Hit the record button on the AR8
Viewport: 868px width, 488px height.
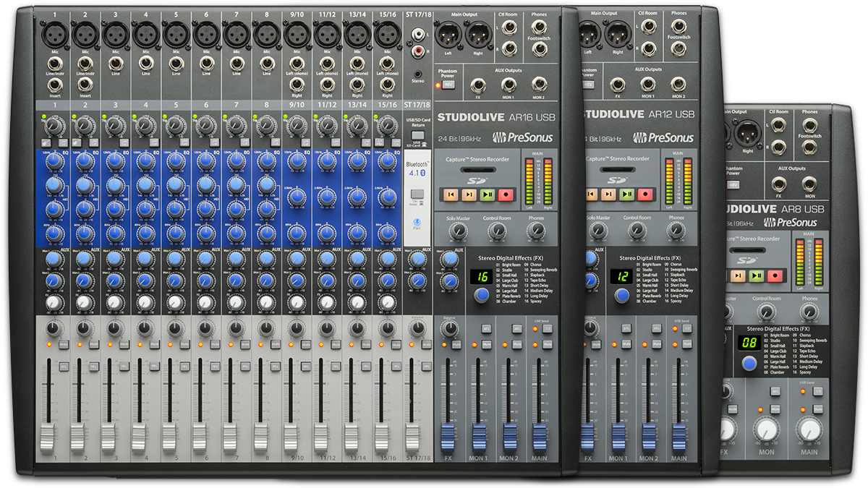point(775,275)
